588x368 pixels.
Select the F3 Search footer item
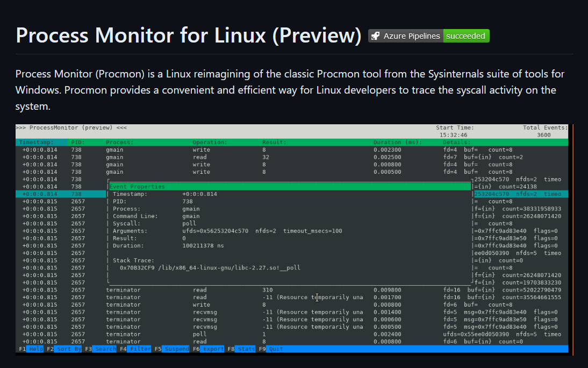[x=101, y=349]
